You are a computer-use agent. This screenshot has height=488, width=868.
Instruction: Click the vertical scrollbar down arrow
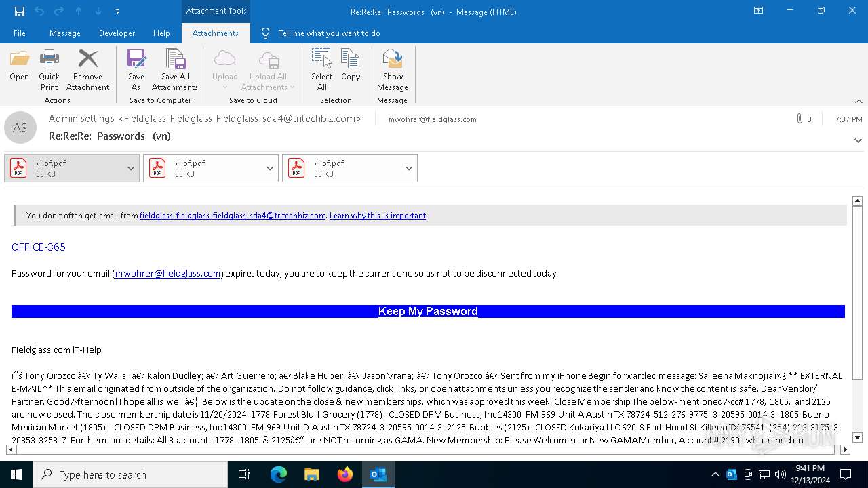(x=857, y=437)
